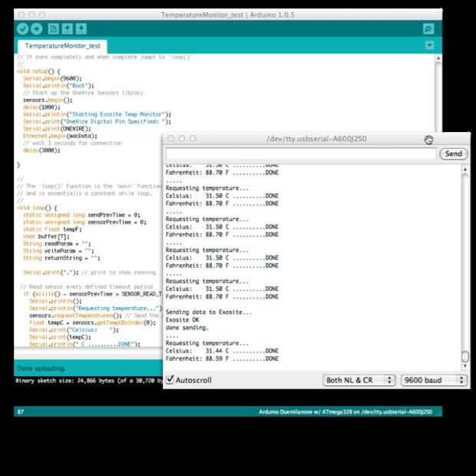The image size is (476, 476).
Task: Toggle the Autoscroll checkbox
Action: click(x=170, y=379)
